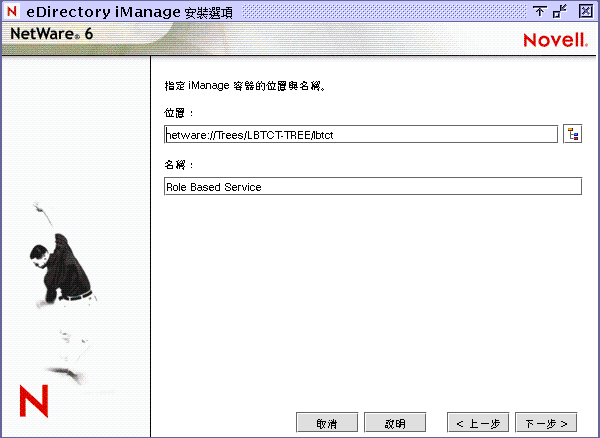This screenshot has width=600, height=438.
Task: Proceed with the 下一步 > button
Action: [546, 423]
